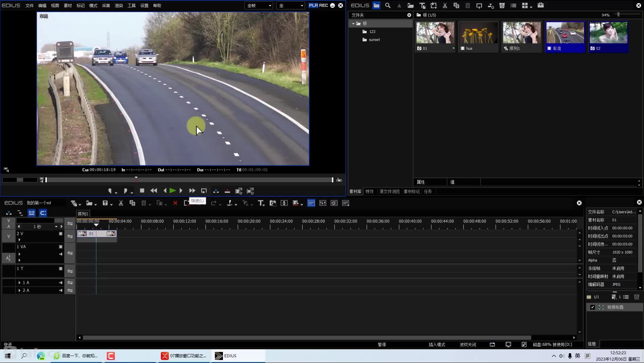The height and width of the screenshot is (363, 644).
Task: Click add title icon in the bin
Action: (x=422, y=5)
